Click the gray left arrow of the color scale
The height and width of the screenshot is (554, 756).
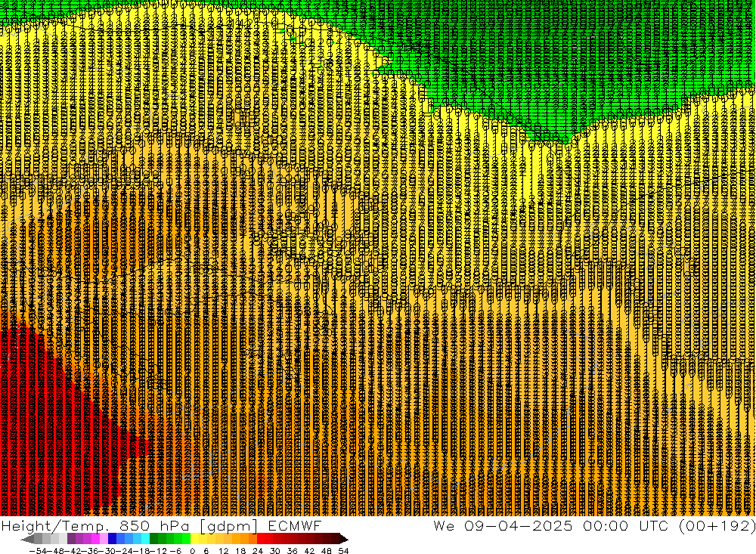coord(27,539)
